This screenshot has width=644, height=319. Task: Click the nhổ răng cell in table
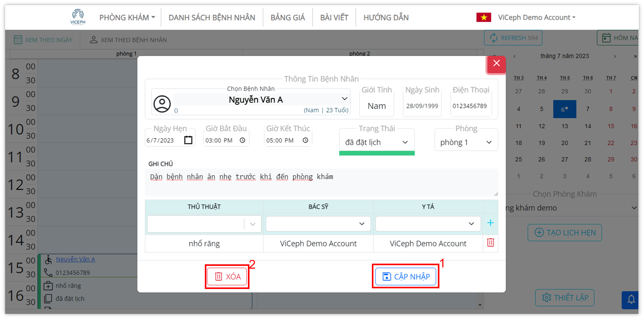204,243
